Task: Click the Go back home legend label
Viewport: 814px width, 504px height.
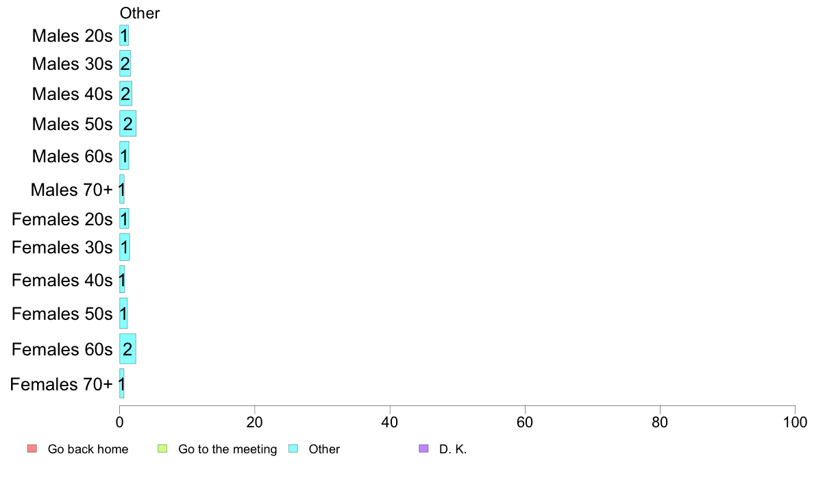Action: pyautogui.click(x=88, y=450)
